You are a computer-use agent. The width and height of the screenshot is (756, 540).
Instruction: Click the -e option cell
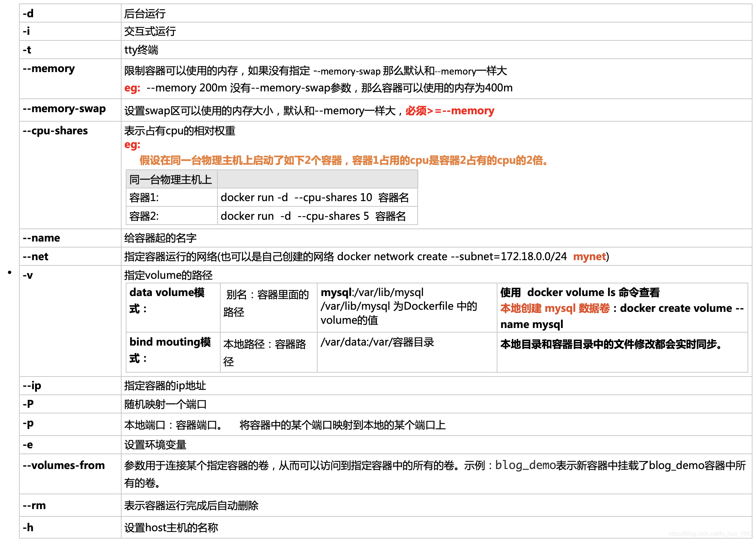70,445
